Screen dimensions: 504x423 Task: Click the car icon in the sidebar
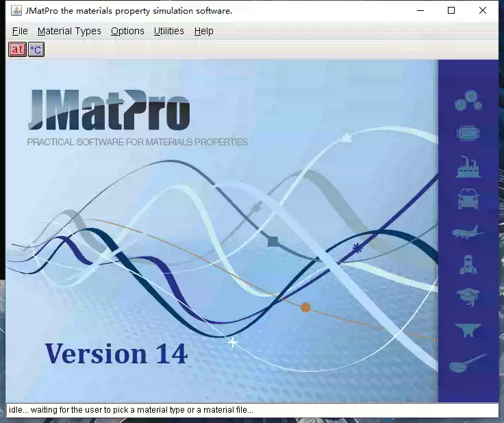point(468,199)
